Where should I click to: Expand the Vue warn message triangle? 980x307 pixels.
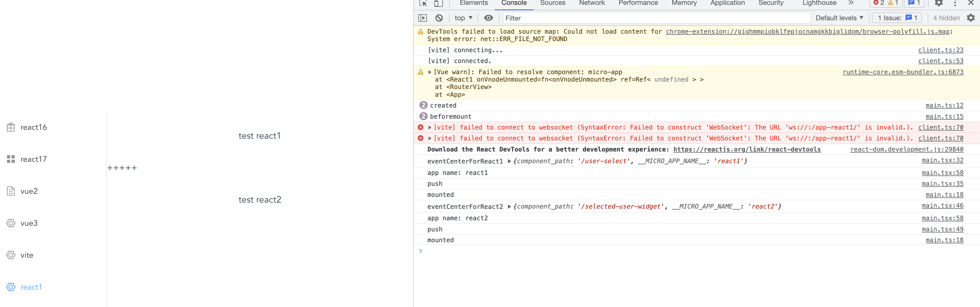coord(430,72)
